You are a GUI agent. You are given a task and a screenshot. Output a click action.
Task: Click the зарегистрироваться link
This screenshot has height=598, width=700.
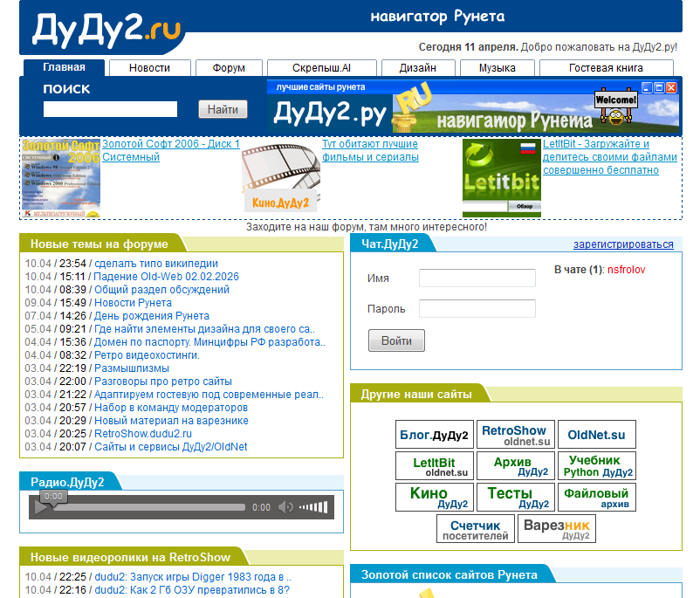(623, 244)
